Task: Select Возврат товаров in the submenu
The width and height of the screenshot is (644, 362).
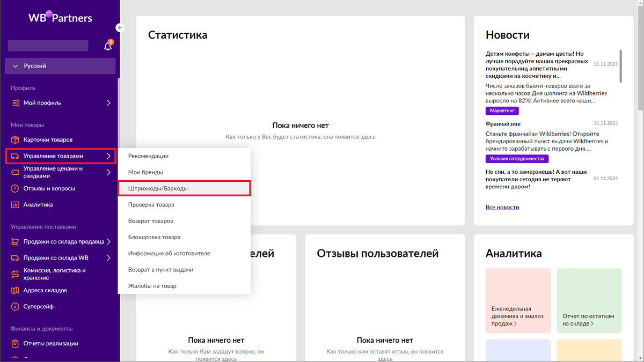Action: point(184,221)
